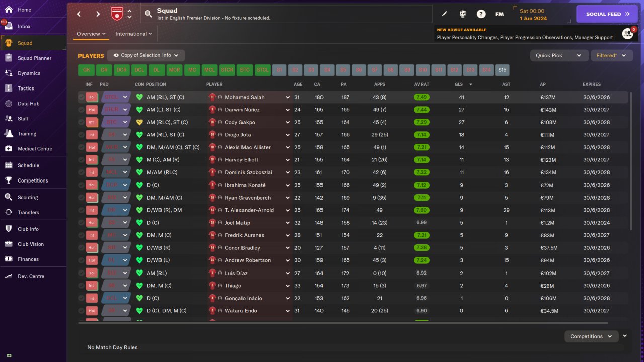The height and width of the screenshot is (362, 644).
Task: Toggle selection circle for Diogo Jota's row
Action: tap(82, 135)
